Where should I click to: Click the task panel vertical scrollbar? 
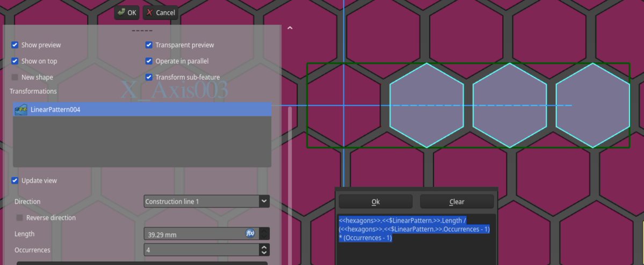coord(291,185)
